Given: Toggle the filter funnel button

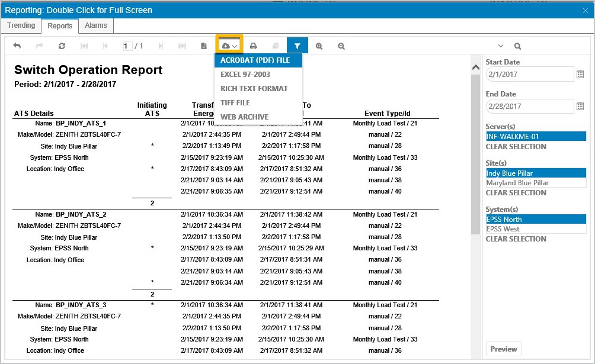Looking at the screenshot, I should (297, 46).
